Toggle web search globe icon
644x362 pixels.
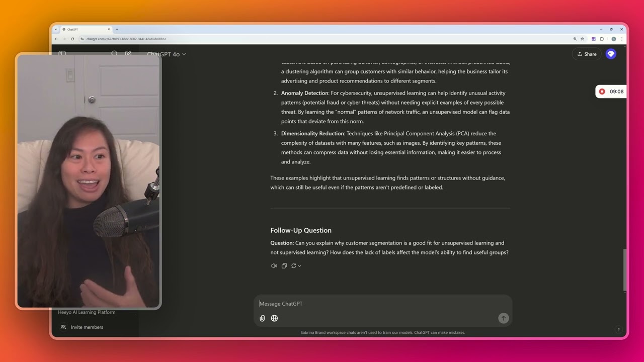[x=274, y=318]
